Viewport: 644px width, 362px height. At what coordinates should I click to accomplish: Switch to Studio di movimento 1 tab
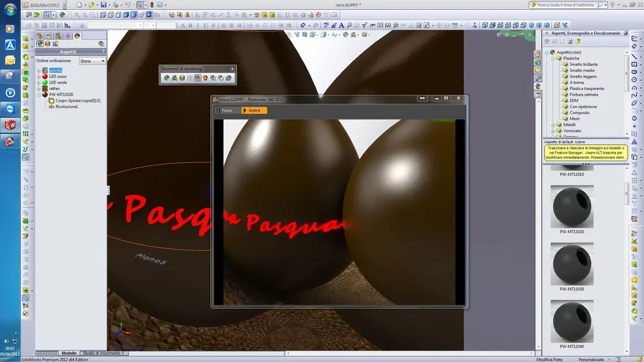(103, 354)
